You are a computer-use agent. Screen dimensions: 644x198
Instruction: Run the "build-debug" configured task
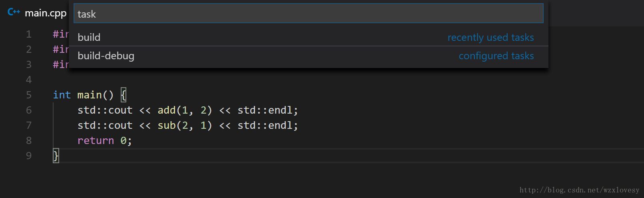click(x=308, y=56)
